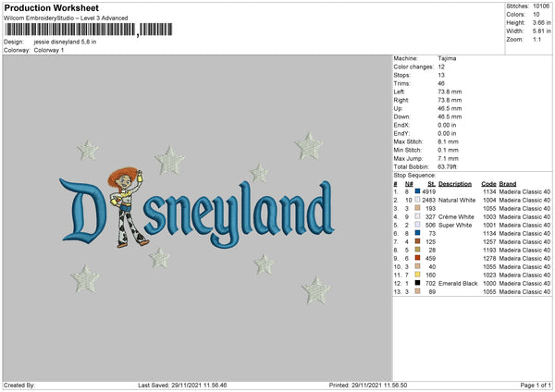This screenshot has width=555, height=392.
Task: Select design name 'jessie disneyland 5,8 in'
Action: pos(65,42)
